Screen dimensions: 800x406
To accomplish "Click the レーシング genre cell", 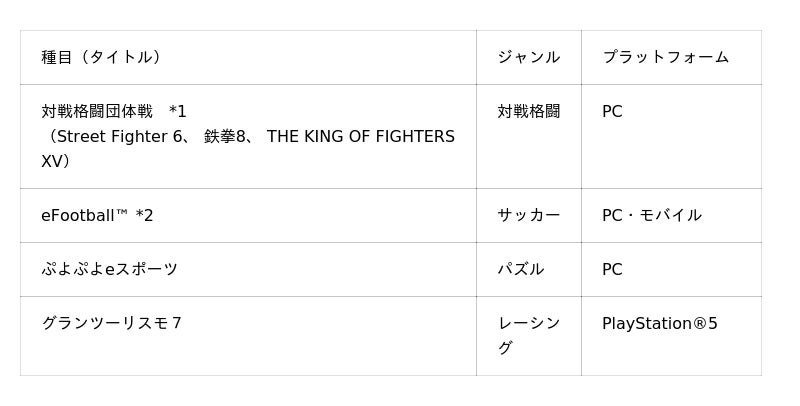I will (x=528, y=335).
